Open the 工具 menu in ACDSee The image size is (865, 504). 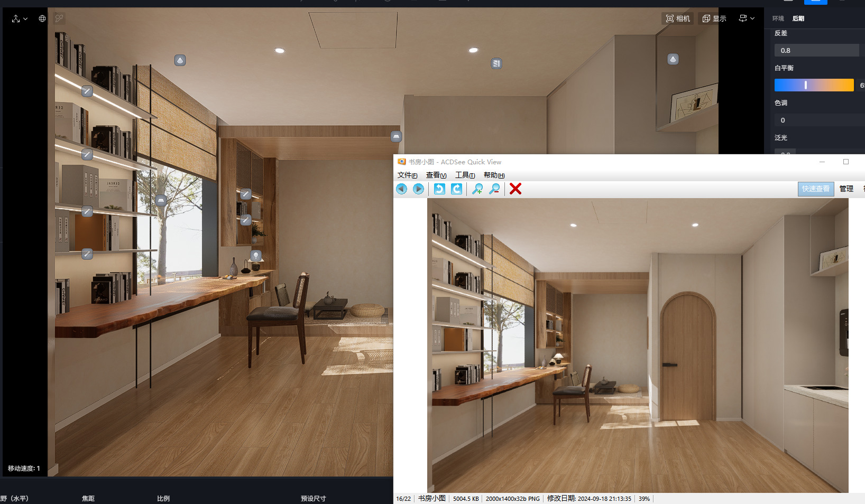pyautogui.click(x=465, y=175)
